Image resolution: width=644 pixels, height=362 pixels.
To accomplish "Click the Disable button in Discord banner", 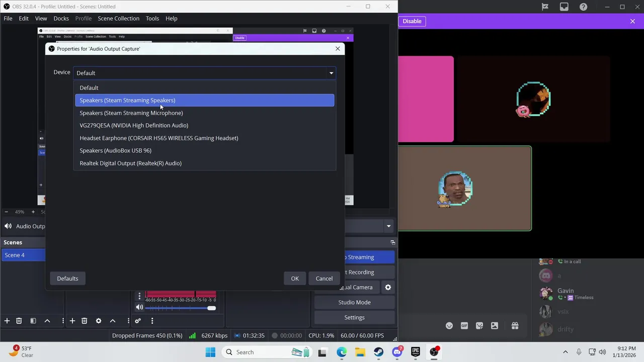I will click(412, 21).
